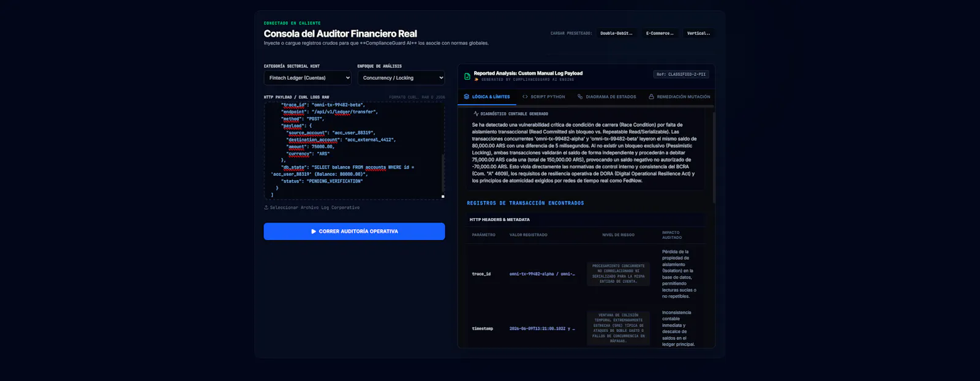Image resolution: width=980 pixels, height=381 pixels.
Task: Click the play icon on Correr Auditoría button
Action: pyautogui.click(x=314, y=232)
